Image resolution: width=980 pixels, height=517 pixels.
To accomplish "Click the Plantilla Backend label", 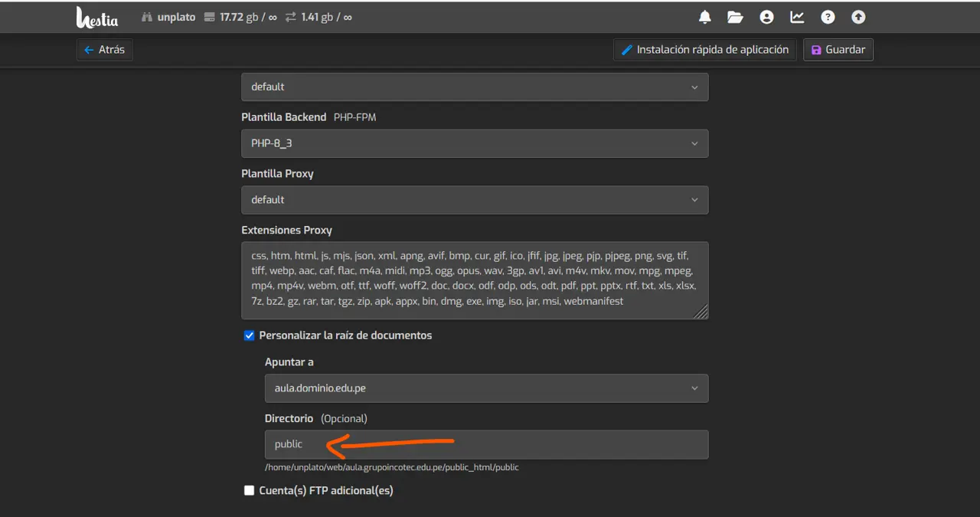I will click(x=283, y=117).
